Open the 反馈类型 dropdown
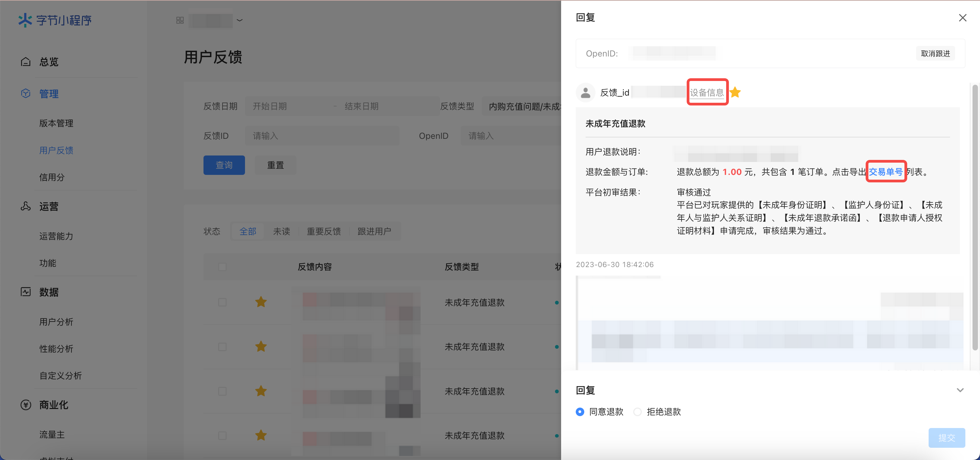 522,106
